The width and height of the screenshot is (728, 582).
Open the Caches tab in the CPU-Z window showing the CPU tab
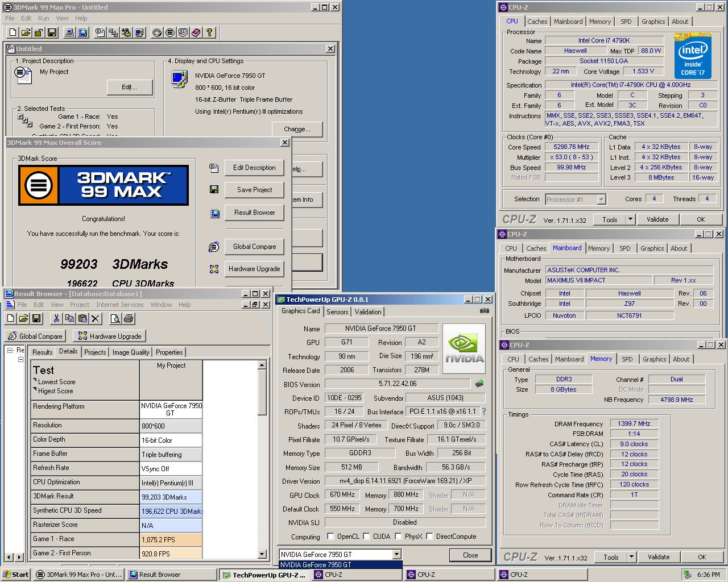(x=537, y=22)
